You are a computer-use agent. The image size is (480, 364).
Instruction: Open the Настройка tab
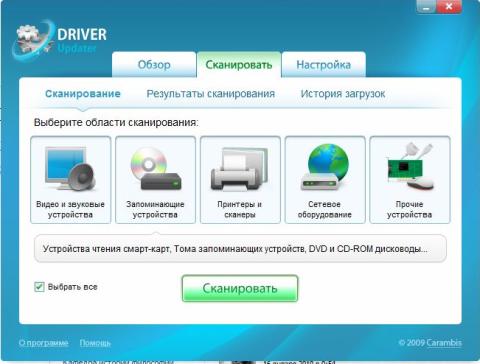324,64
